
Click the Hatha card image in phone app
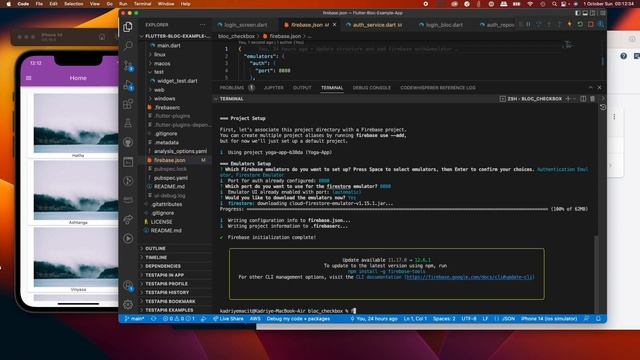[76, 123]
